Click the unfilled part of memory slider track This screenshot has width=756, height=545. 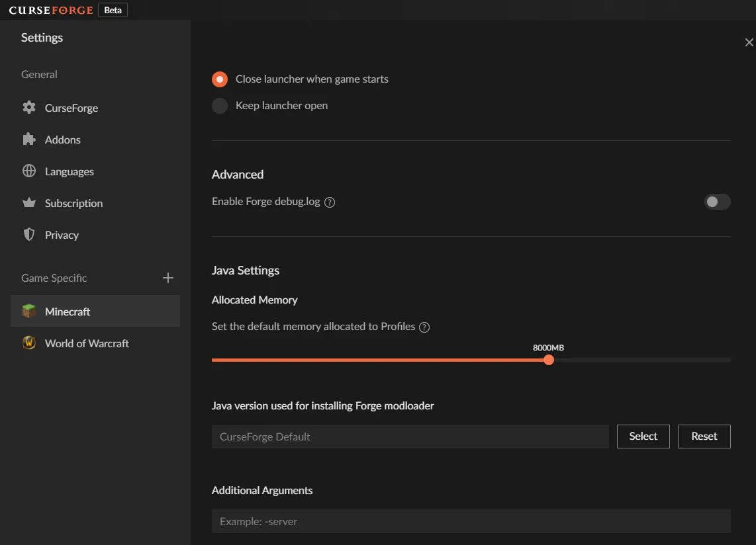click(642, 360)
